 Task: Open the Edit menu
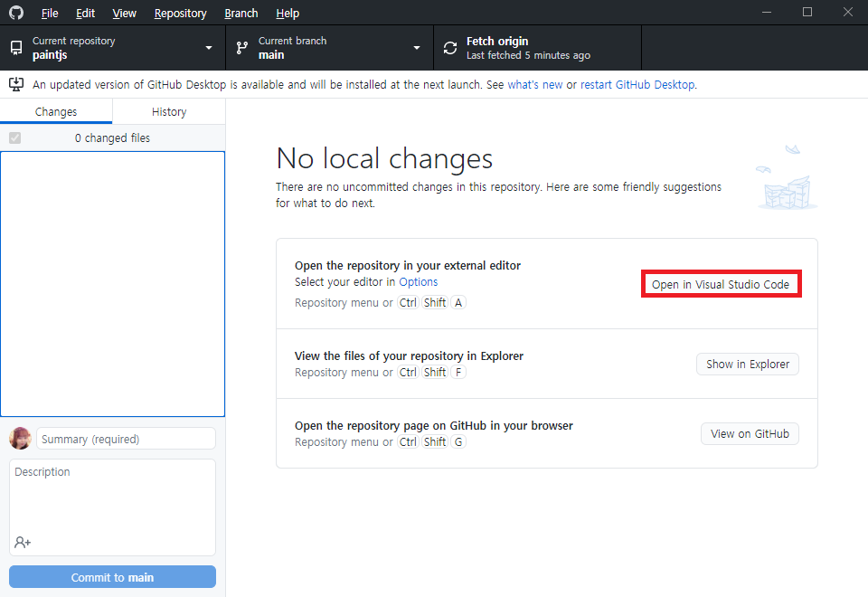[x=85, y=13]
